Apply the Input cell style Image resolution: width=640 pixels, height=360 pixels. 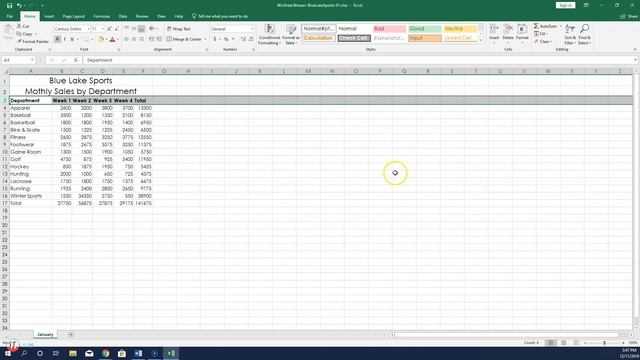pyautogui.click(x=424, y=38)
